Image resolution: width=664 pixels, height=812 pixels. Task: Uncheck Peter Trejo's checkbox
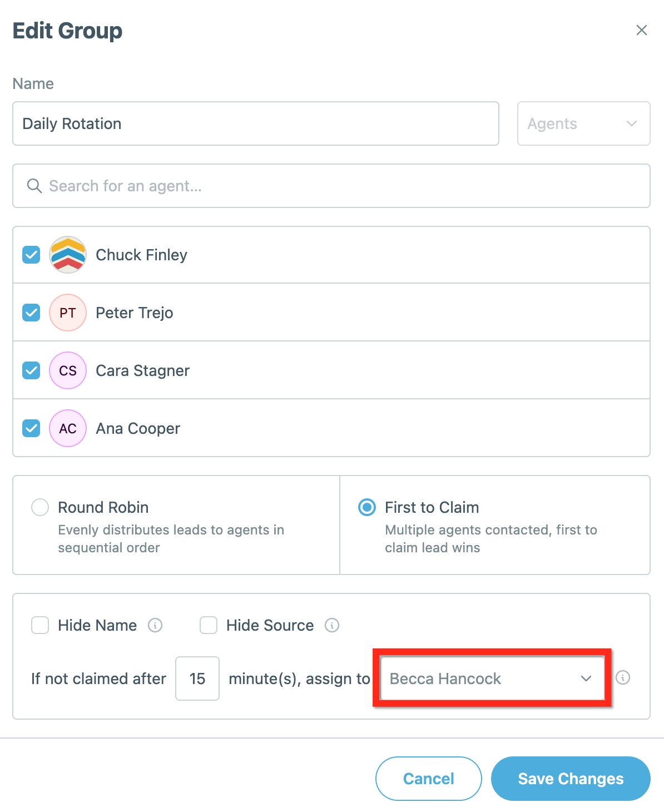tap(31, 313)
